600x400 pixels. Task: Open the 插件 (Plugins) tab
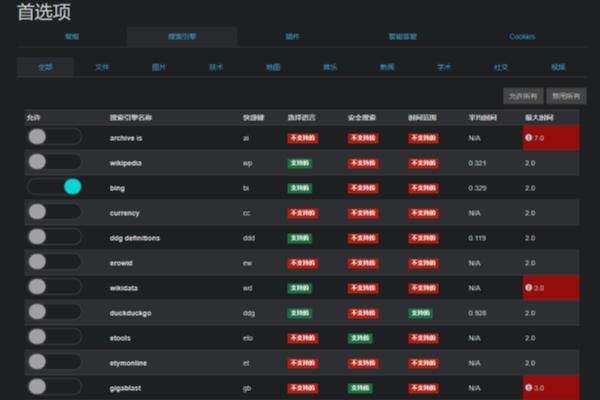click(292, 37)
